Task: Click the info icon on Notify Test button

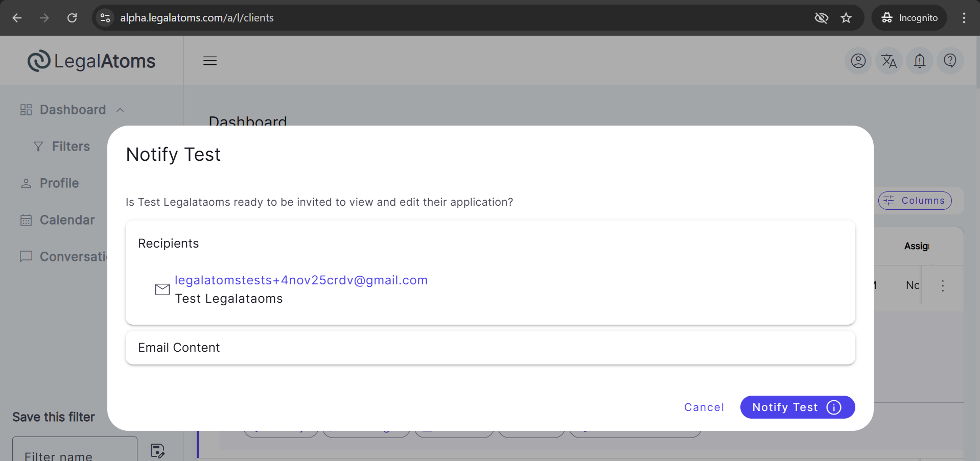Action: point(833,407)
